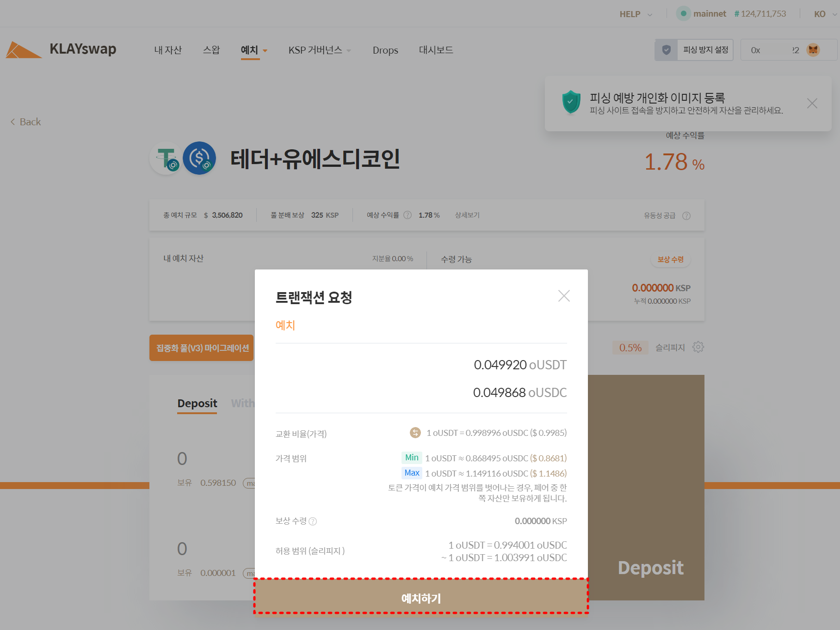The height and width of the screenshot is (630, 840).
Task: Click the 0.5% slippage value
Action: coord(630,348)
